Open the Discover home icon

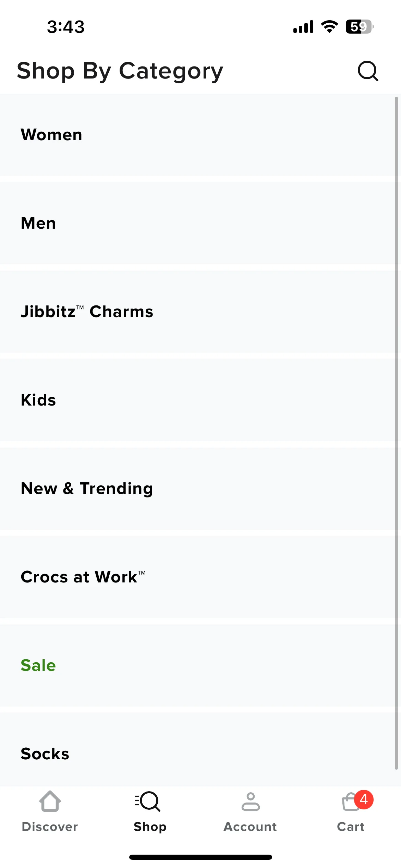click(x=50, y=801)
